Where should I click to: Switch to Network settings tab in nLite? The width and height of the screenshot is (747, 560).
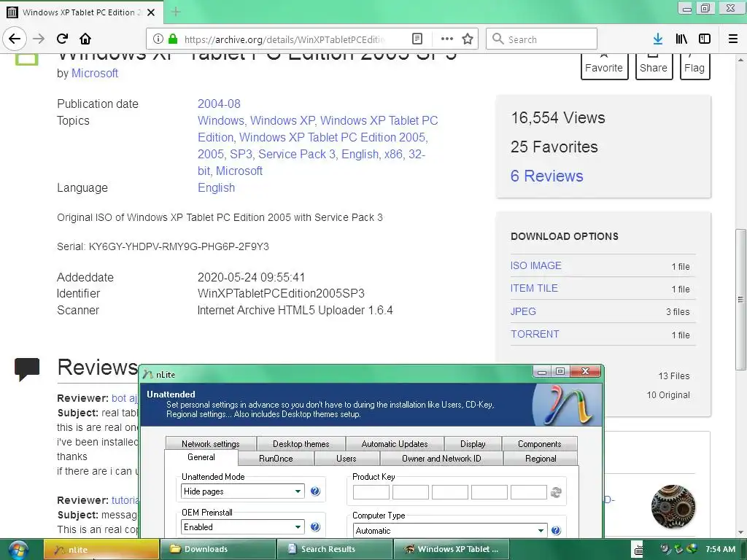[x=211, y=444]
